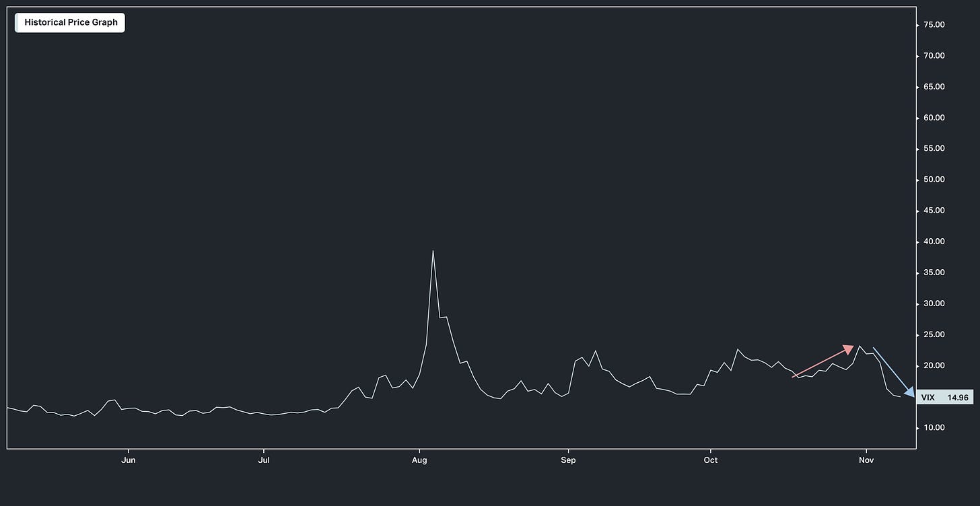Click the 55.00 y-axis label
980x506 pixels.
(x=934, y=149)
